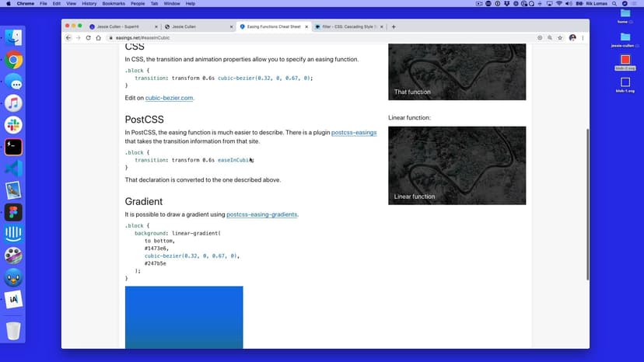Go to Chrome home page
The height and width of the screenshot is (362, 644).
(98, 38)
